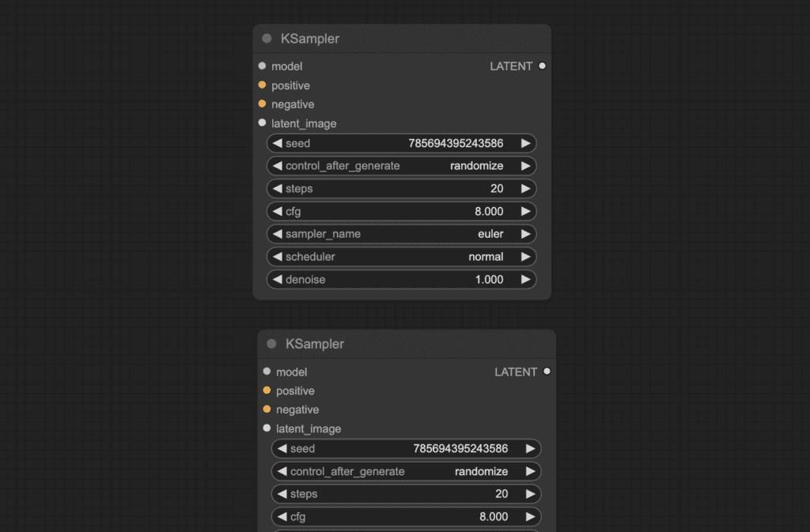The image size is (810, 532).
Task: Click the bottom node's seed value field
Action: click(407, 449)
